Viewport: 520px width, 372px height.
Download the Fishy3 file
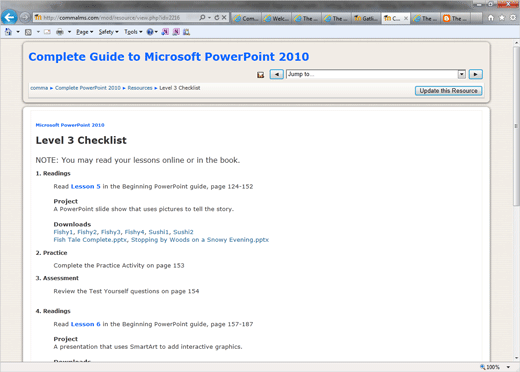(x=111, y=232)
